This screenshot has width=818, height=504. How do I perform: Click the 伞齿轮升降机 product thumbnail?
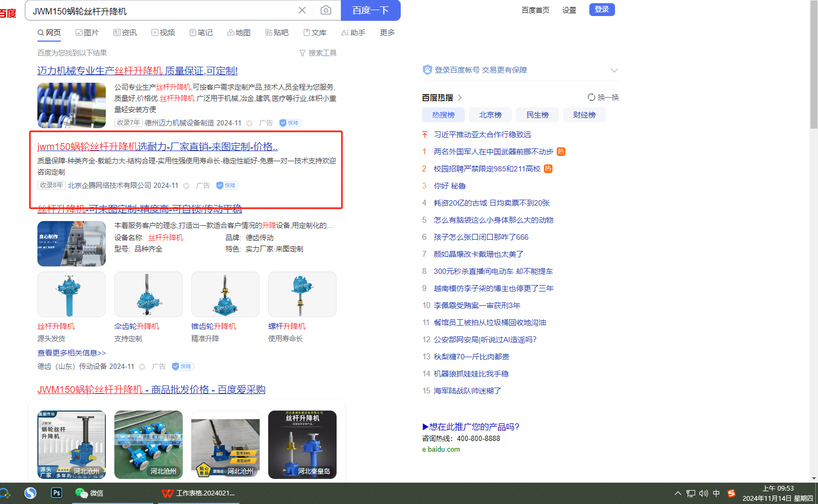(149, 294)
